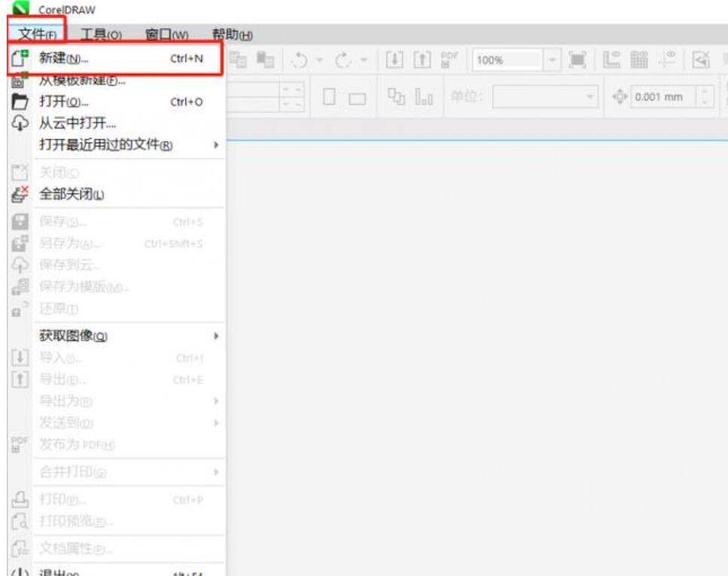Toggle the rulers icon in the toolbar
The height and width of the screenshot is (576, 728).
pyautogui.click(x=611, y=59)
